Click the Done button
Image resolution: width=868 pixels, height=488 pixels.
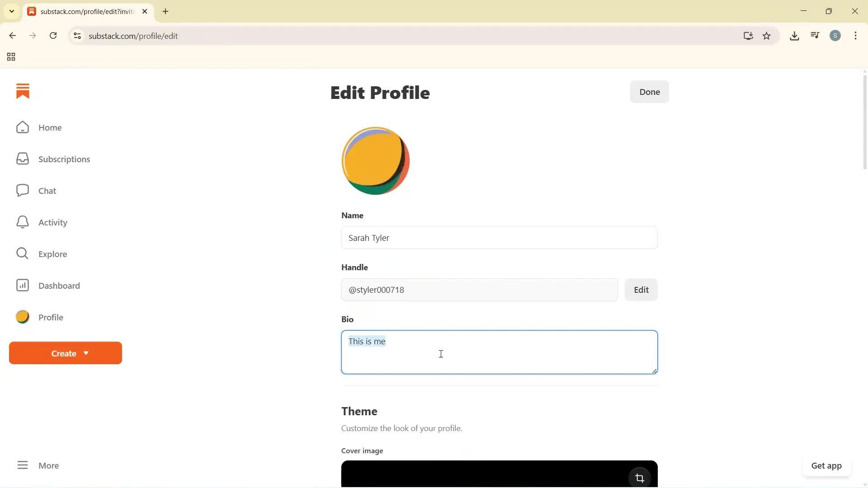[x=649, y=92]
